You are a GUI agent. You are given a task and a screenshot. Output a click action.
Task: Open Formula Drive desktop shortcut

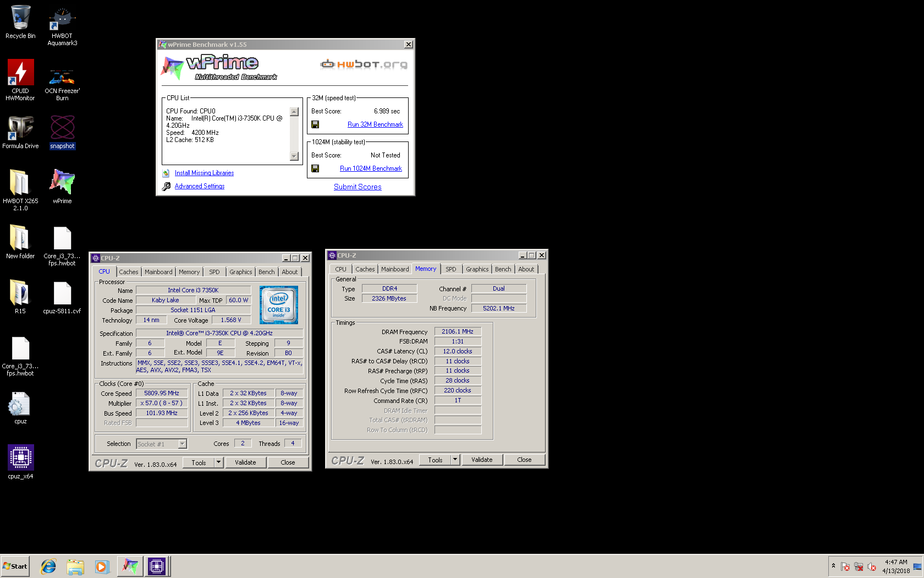pyautogui.click(x=20, y=132)
